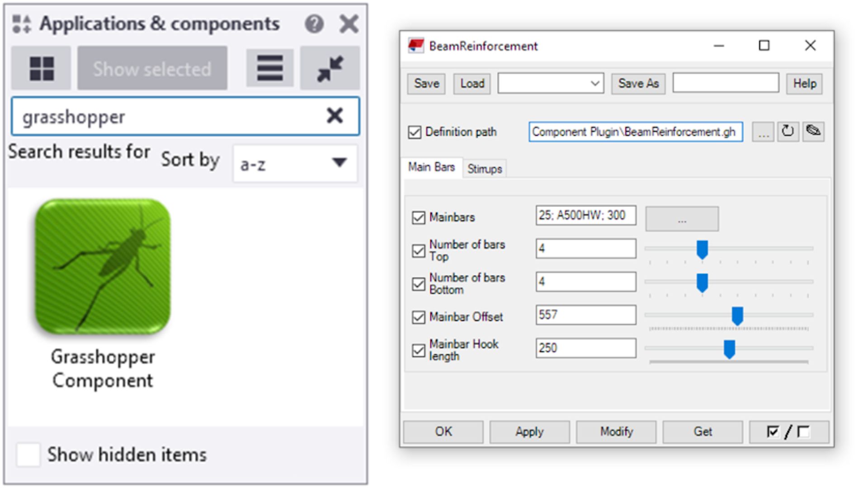This screenshot has height=488, width=868.
Task: Save BeamReinforcement settings
Action: (426, 84)
